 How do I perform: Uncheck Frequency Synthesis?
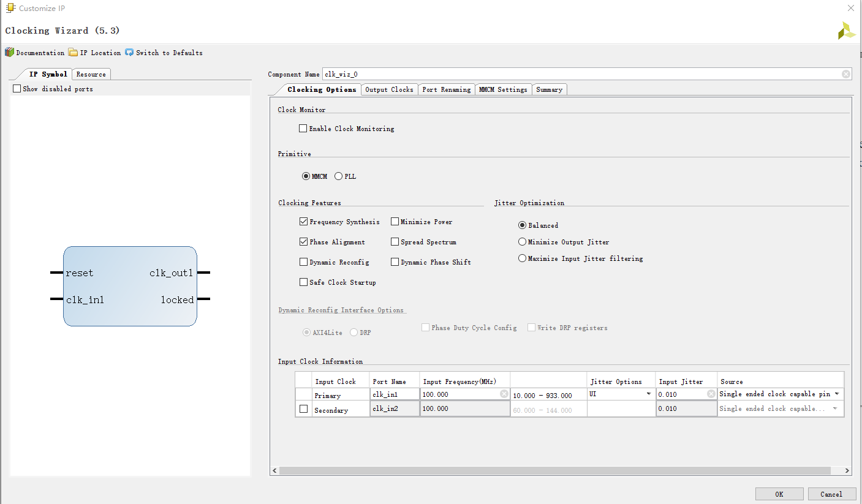303,222
